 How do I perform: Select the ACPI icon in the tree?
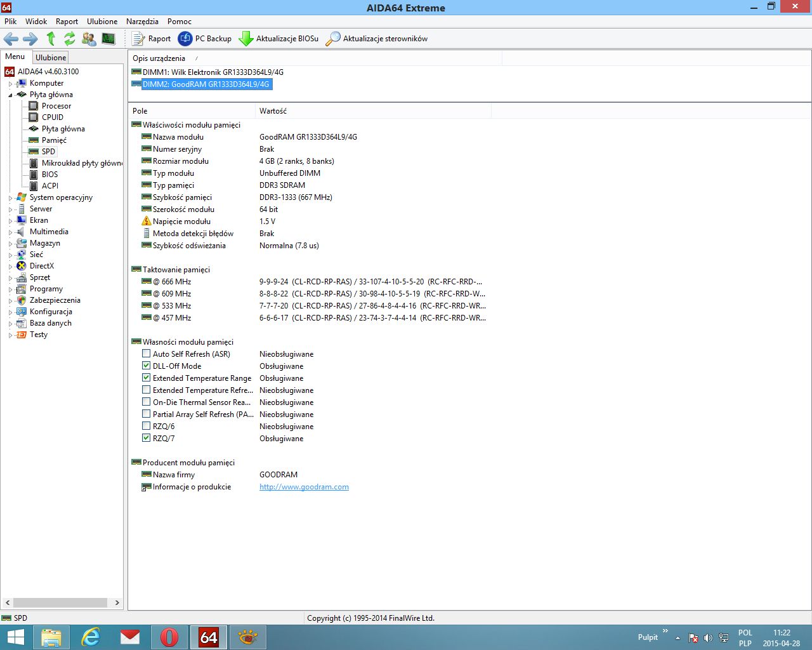point(34,186)
